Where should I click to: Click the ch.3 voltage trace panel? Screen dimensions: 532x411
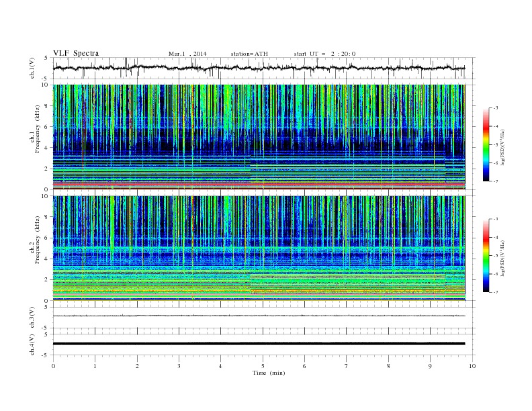click(264, 318)
